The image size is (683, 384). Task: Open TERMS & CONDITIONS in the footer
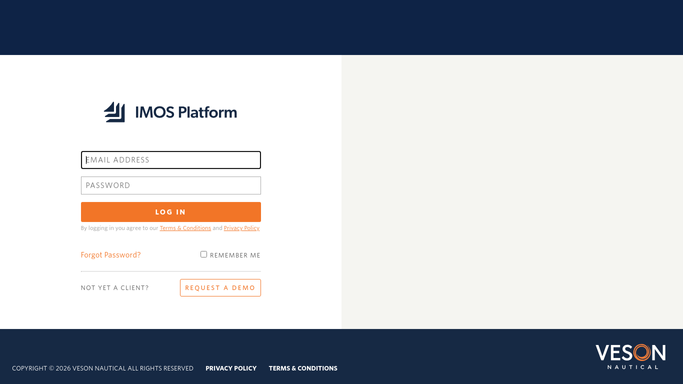point(303,368)
